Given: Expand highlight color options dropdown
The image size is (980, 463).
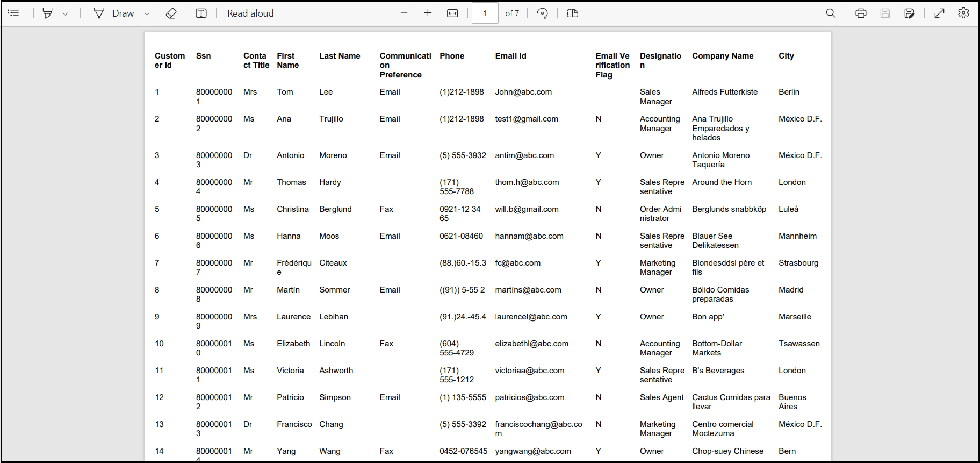Looking at the screenshot, I should pyautogui.click(x=66, y=13).
